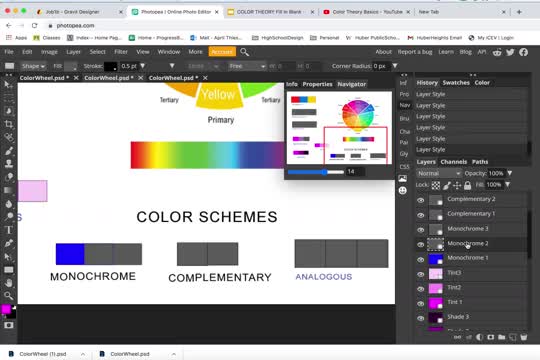The width and height of the screenshot is (540, 360).
Task: Open the Reddit link icon
Action: [497, 52]
